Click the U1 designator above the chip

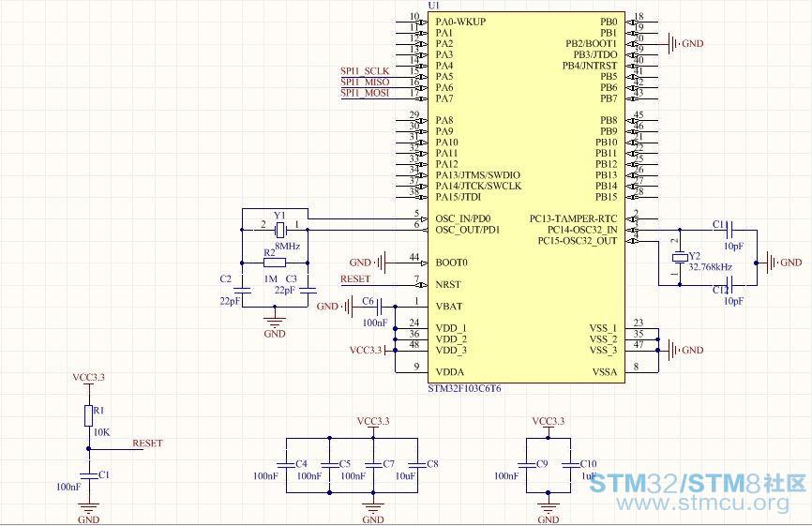pos(433,6)
